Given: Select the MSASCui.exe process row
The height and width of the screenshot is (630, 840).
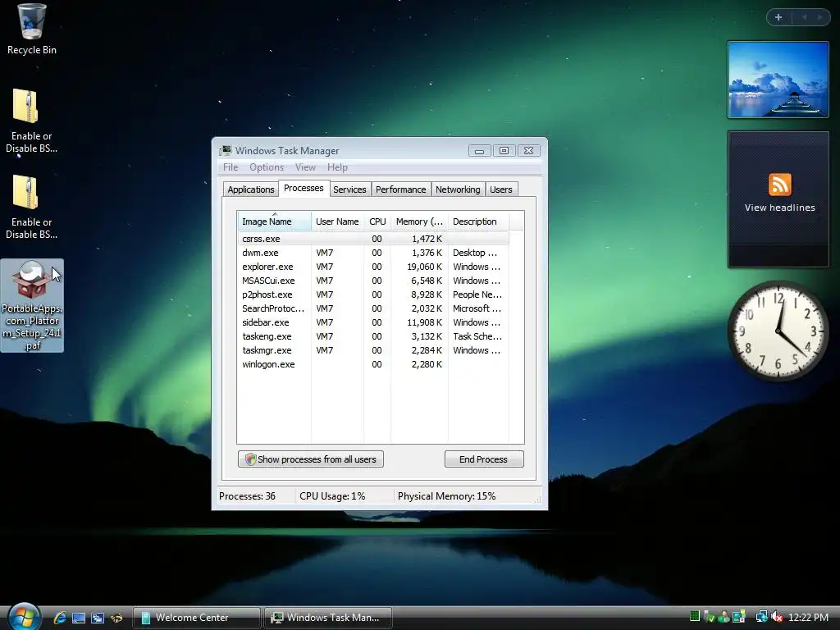Looking at the screenshot, I should (x=373, y=281).
